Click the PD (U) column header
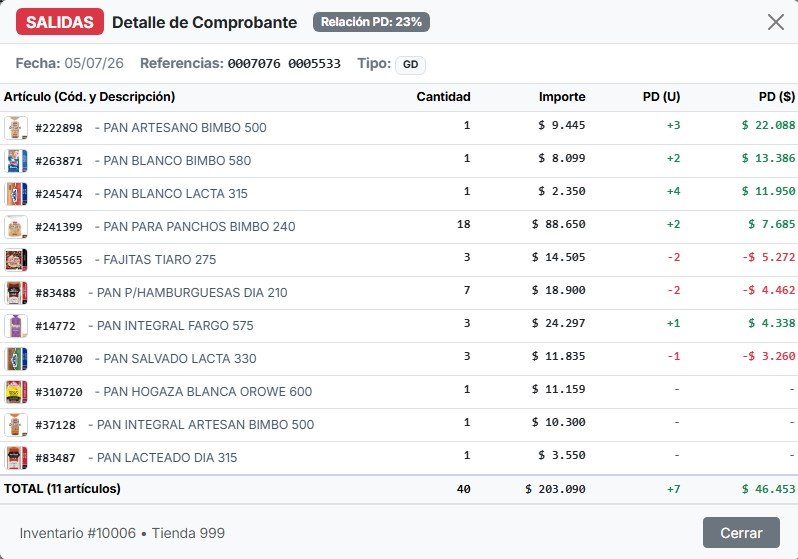This screenshot has width=798, height=559. [661, 97]
